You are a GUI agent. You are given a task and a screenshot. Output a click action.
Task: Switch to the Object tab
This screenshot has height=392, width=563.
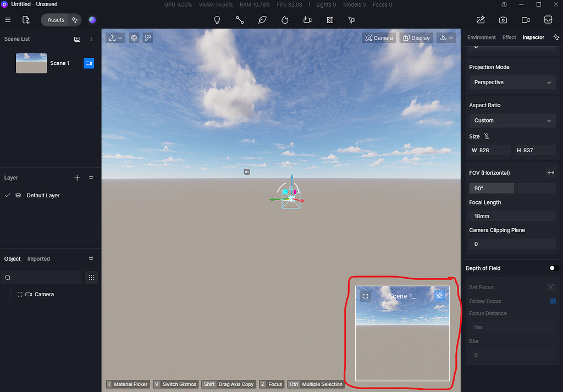[x=12, y=259]
